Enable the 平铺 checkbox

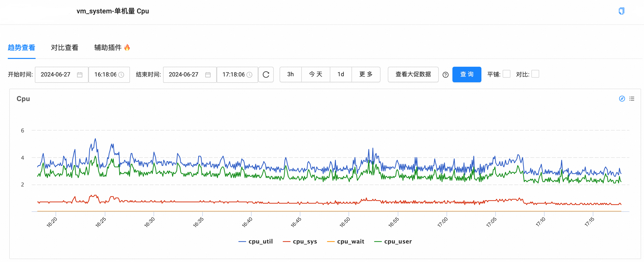(506, 74)
